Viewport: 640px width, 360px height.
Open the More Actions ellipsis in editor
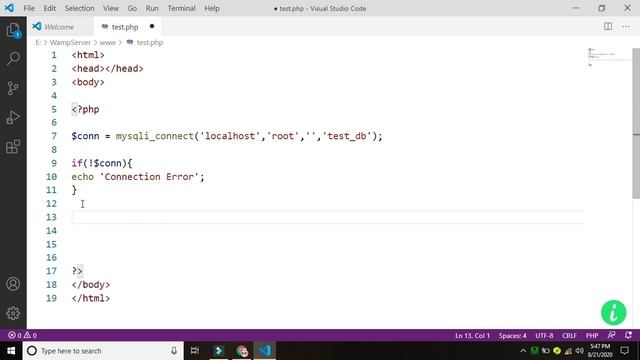[626, 27]
